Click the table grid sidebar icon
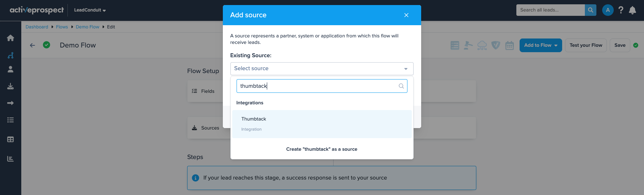The image size is (644, 195). pyautogui.click(x=10, y=140)
